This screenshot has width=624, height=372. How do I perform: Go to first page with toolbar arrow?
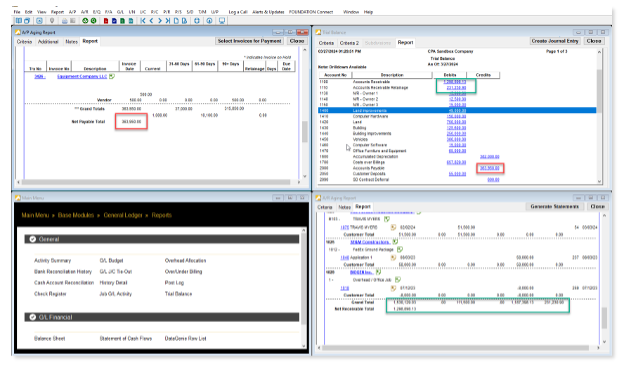point(143,21)
